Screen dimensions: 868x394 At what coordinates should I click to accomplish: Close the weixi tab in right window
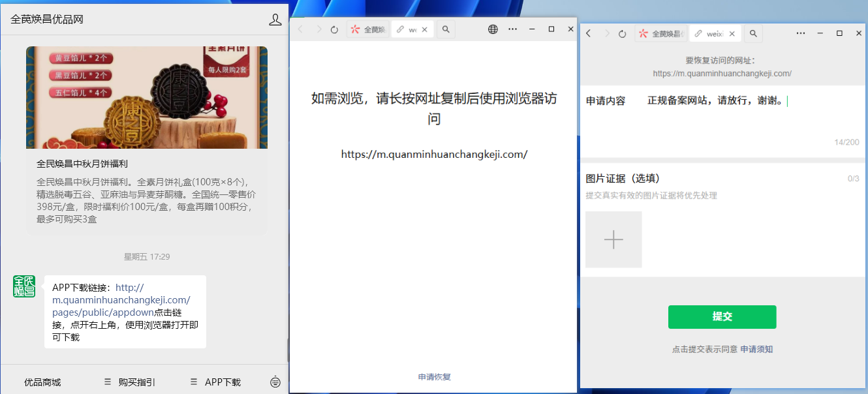click(732, 34)
